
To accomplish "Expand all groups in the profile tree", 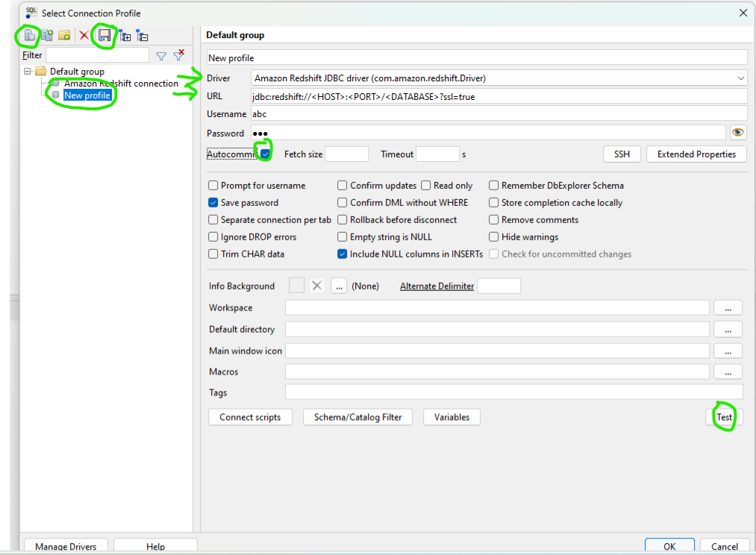I will pyautogui.click(x=125, y=35).
